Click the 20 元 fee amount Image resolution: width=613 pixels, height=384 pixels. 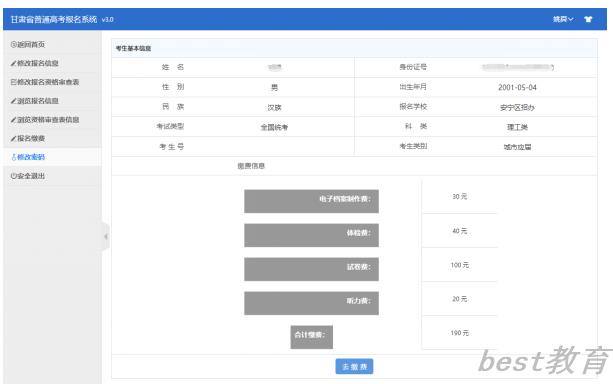[459, 299]
